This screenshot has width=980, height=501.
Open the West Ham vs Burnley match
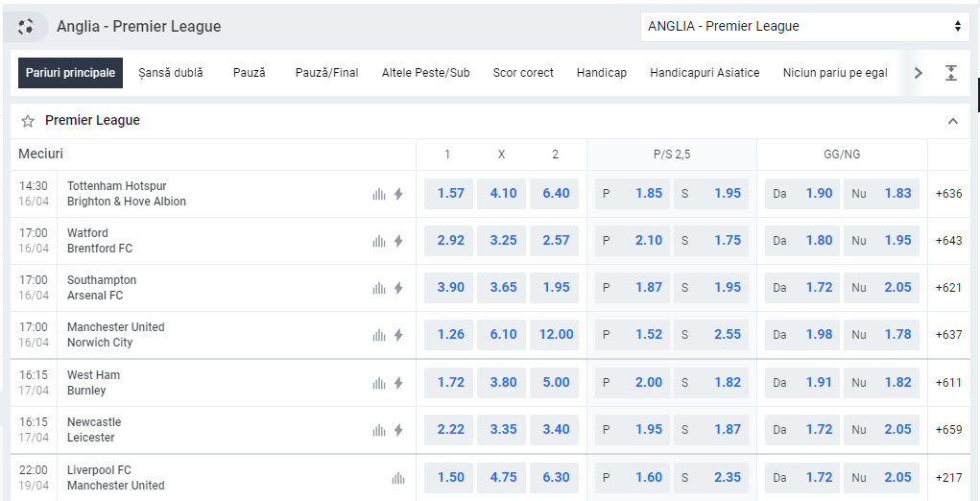pyautogui.click(x=93, y=383)
